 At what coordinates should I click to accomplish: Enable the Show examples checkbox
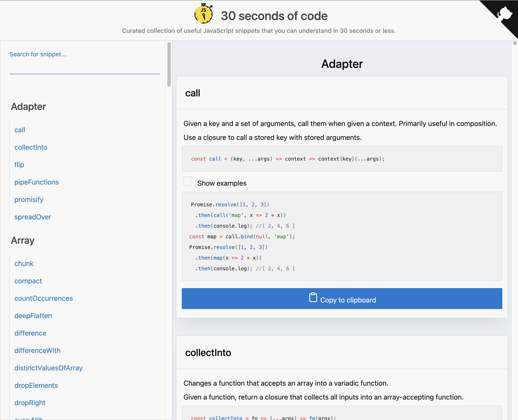pos(188,181)
